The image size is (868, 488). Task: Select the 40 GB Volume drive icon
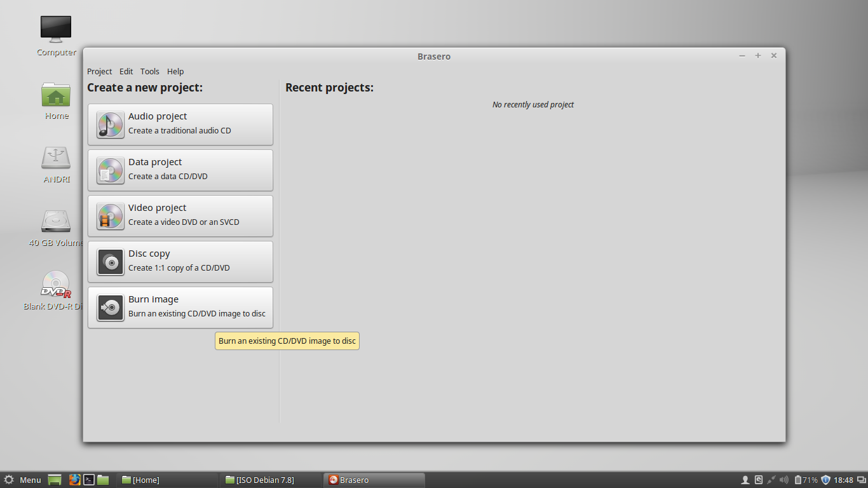56,227
